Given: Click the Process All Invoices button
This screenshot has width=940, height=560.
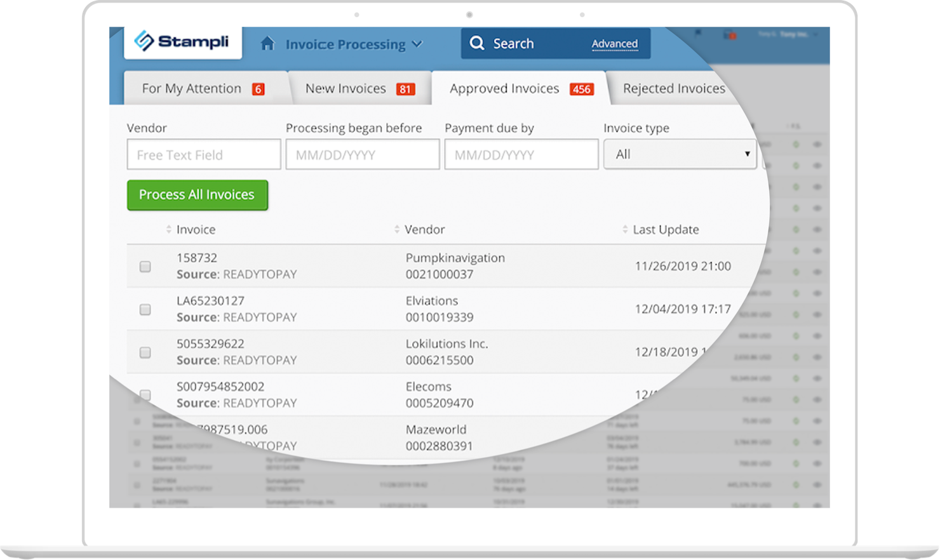Looking at the screenshot, I should 197,195.
